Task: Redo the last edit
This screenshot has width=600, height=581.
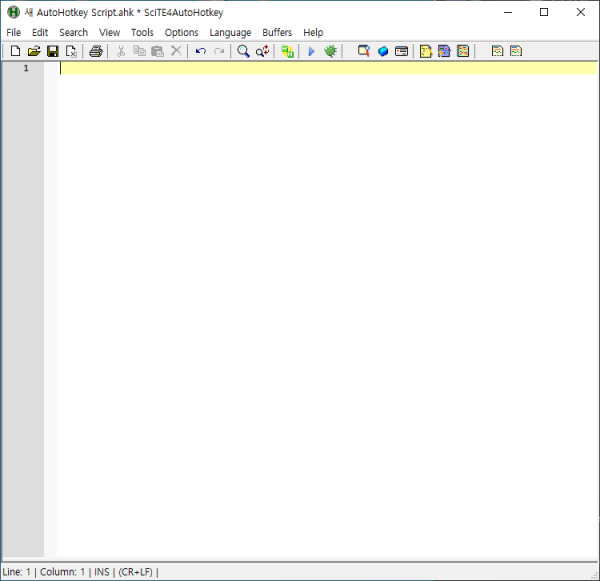Action: [x=219, y=51]
